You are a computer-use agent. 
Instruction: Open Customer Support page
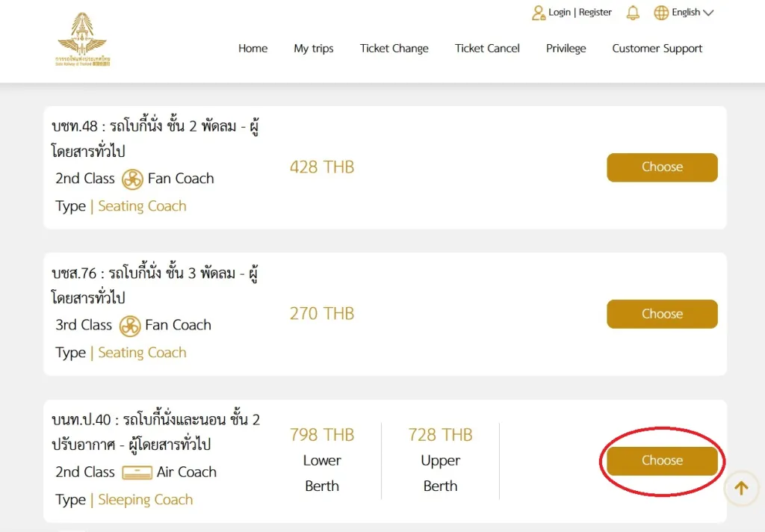point(657,49)
